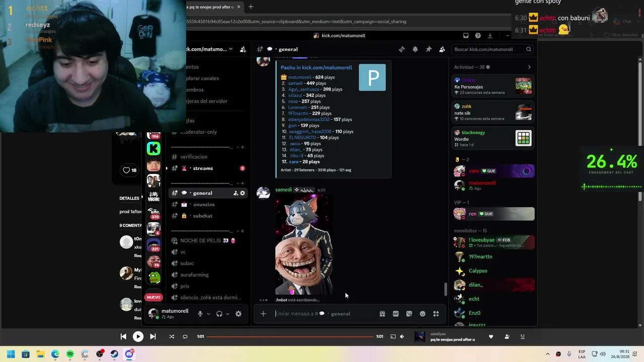
Task: Toggle shuffle in the music player
Action: pos(172,337)
